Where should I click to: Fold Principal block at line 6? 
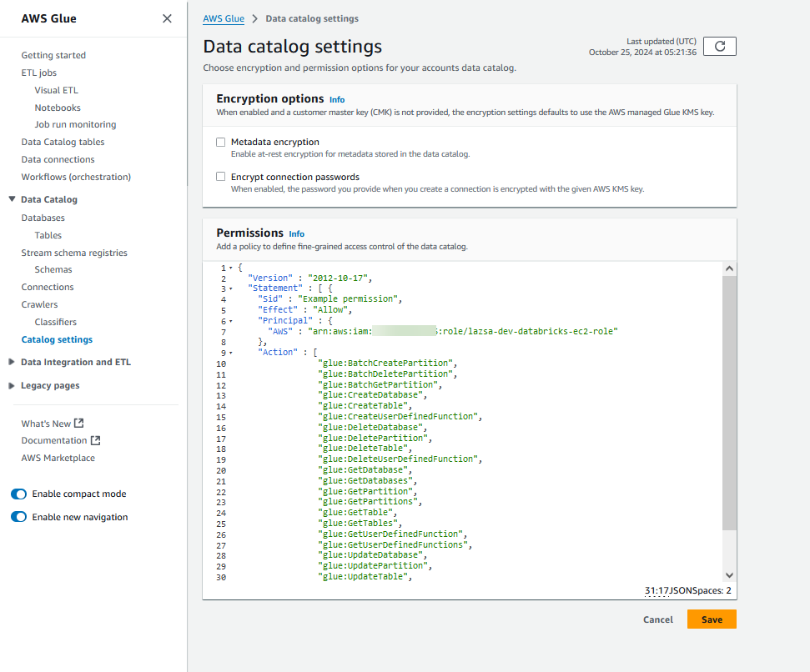[x=231, y=321]
